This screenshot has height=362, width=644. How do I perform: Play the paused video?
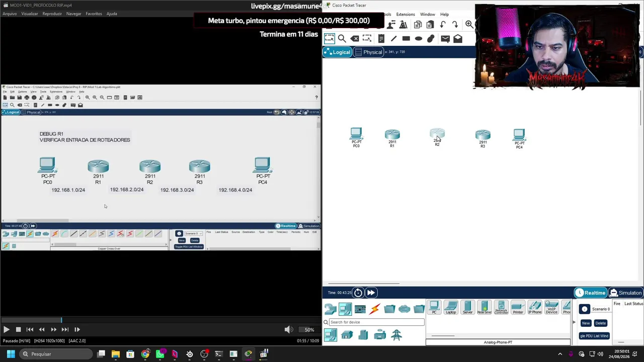click(x=6, y=330)
